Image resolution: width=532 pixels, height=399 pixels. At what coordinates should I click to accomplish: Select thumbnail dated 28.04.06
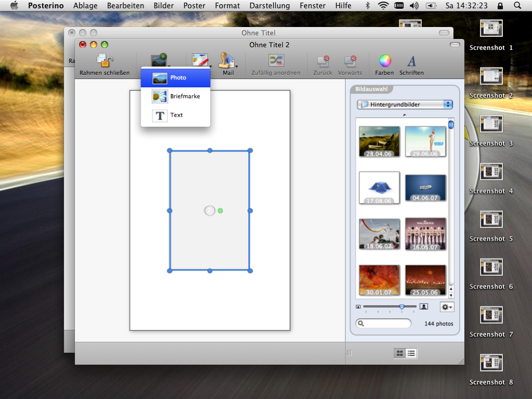(379, 141)
